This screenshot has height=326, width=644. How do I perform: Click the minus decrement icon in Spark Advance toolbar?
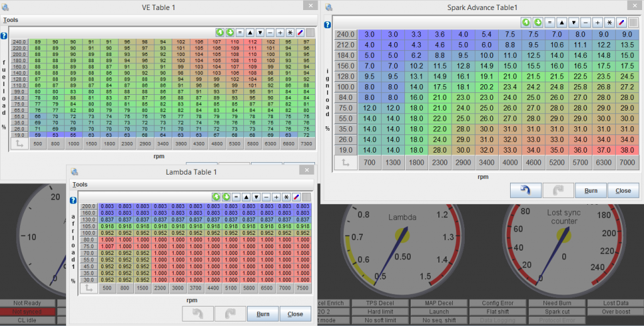[585, 22]
